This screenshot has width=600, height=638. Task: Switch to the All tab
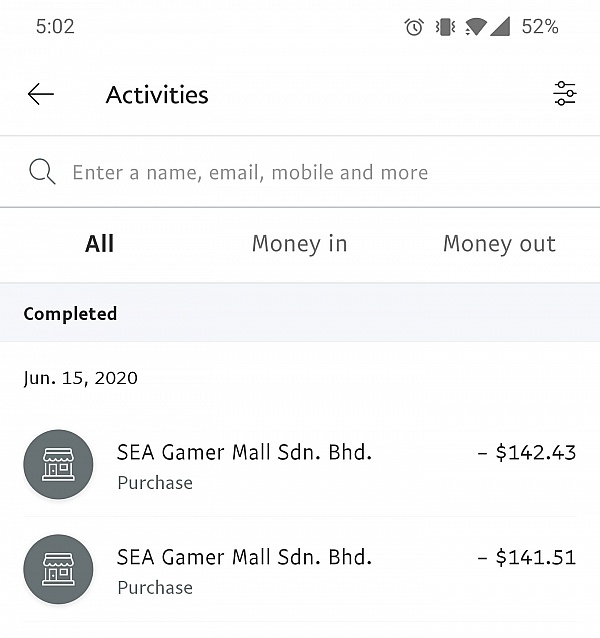coord(100,244)
